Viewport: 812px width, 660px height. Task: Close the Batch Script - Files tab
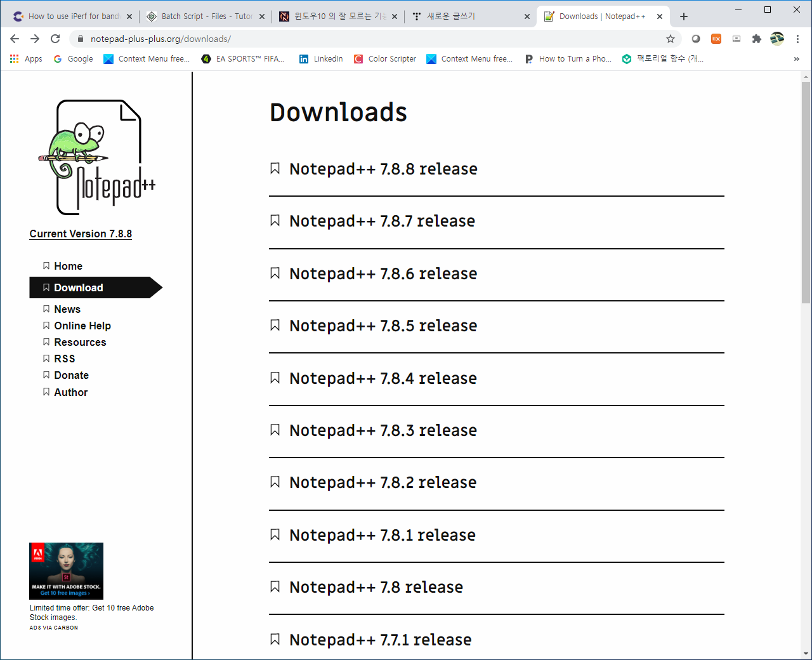tap(262, 16)
